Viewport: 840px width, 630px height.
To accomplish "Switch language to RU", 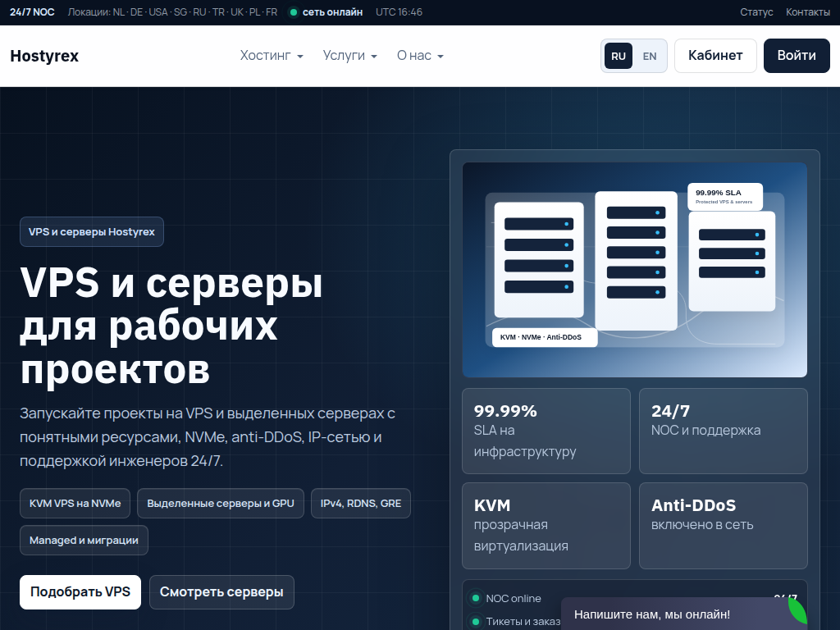I will click(619, 56).
